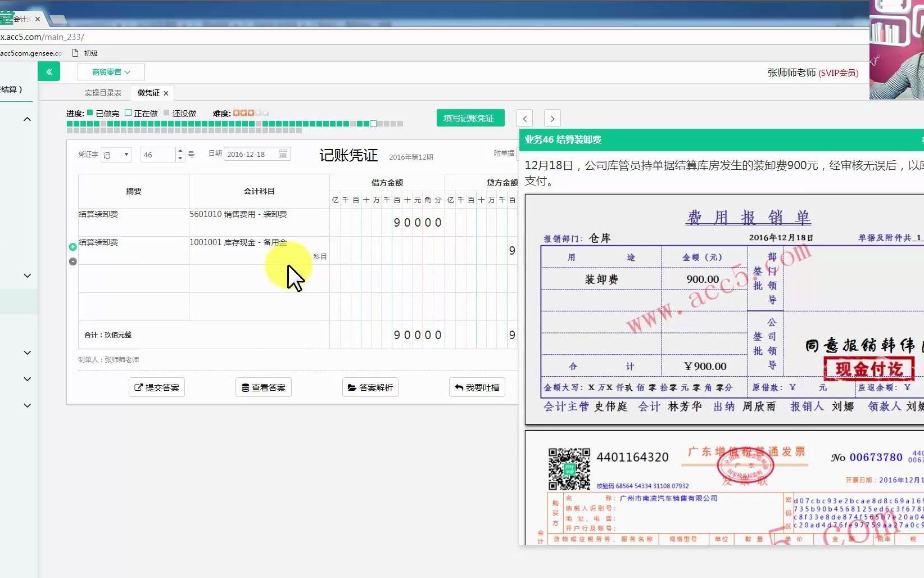
Task: Click the gray minus icon to remove voucher row
Action: click(73, 261)
